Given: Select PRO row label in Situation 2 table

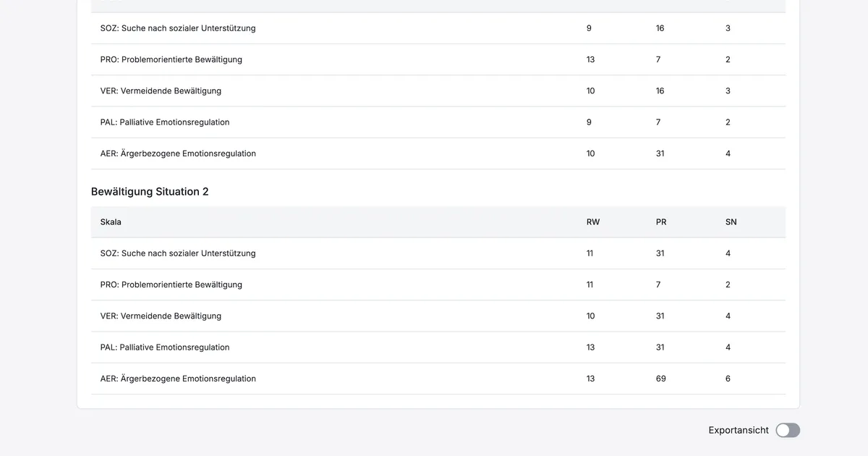Looking at the screenshot, I should click(x=171, y=284).
